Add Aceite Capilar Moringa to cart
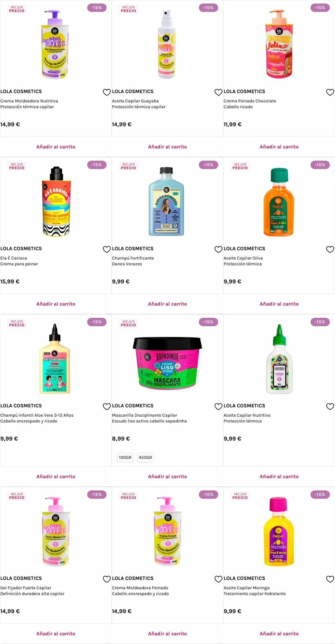This screenshot has height=644, width=335. coord(279,634)
